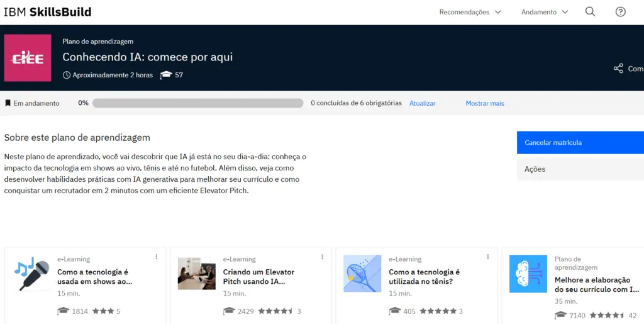
Task: Click the Sobre este plano de aprendizagem heading
Action: point(77,138)
